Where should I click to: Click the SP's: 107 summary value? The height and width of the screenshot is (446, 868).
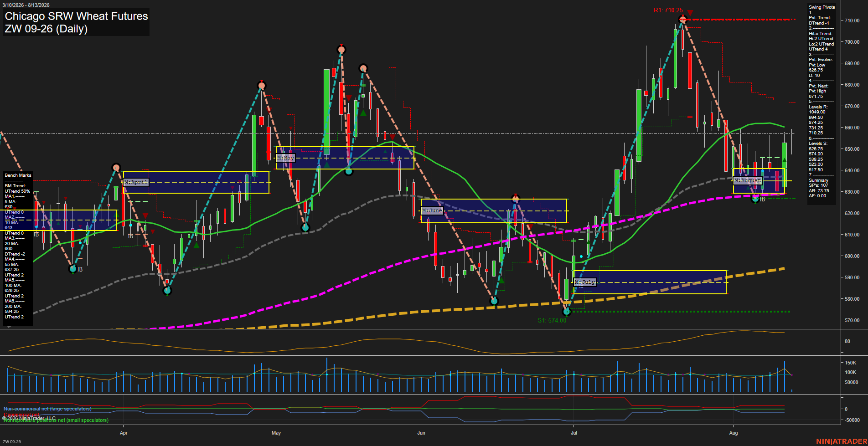(x=818, y=185)
